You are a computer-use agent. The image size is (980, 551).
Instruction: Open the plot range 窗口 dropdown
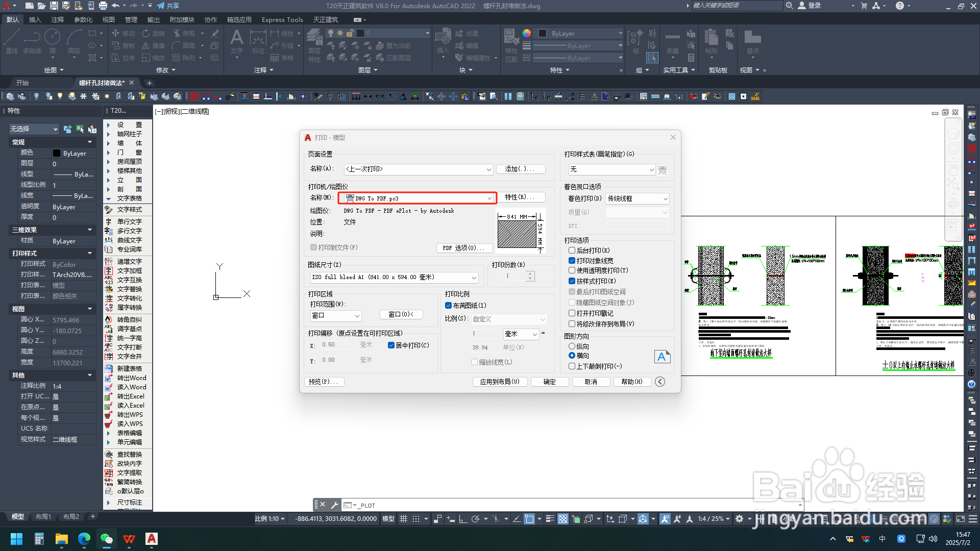click(335, 316)
